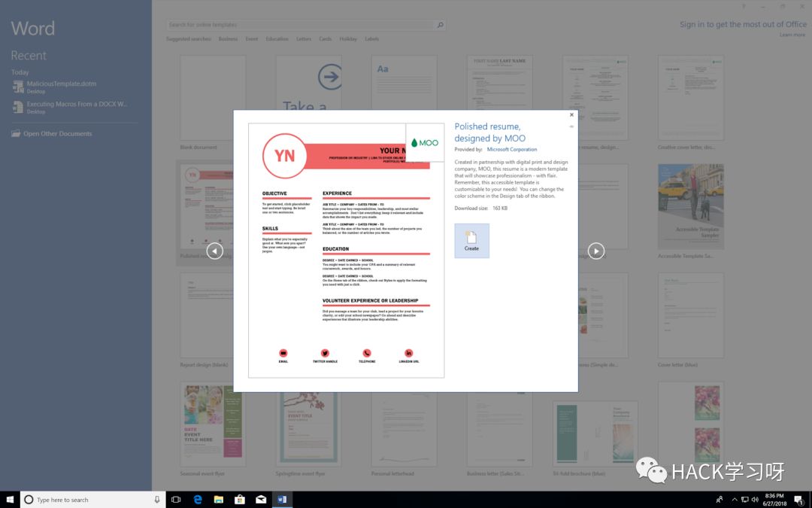The width and height of the screenshot is (812, 508).
Task: Click the microphone icon in taskbar search
Action: pyautogui.click(x=157, y=500)
